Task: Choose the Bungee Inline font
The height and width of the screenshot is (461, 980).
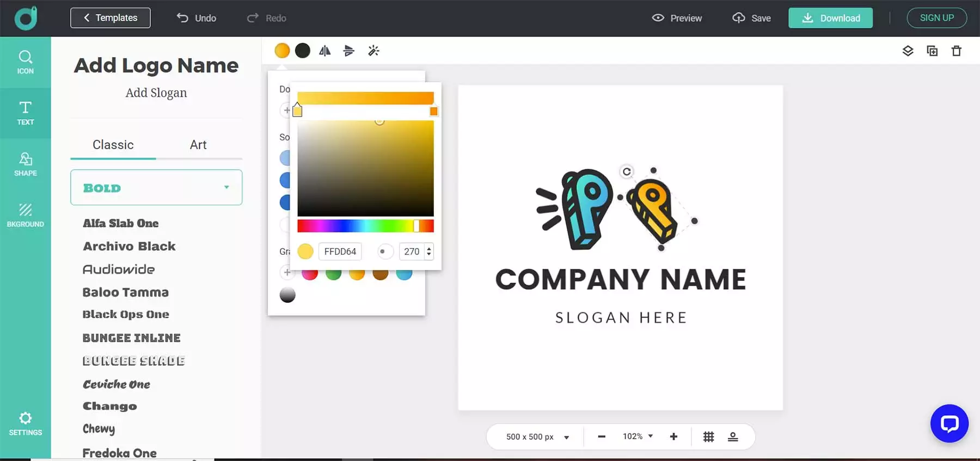Action: click(131, 338)
